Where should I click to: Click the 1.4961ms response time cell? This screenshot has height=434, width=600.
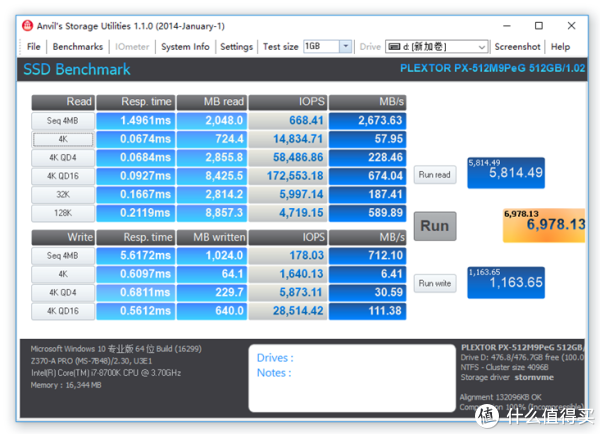tap(135, 121)
